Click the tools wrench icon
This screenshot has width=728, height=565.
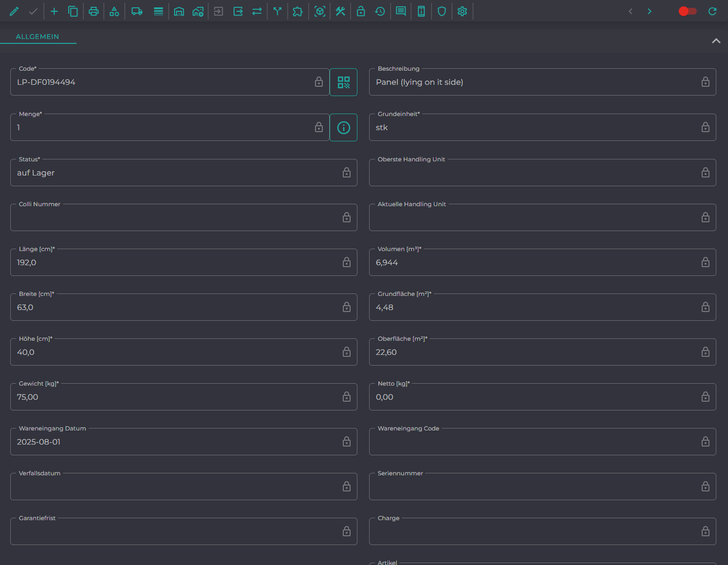[340, 11]
